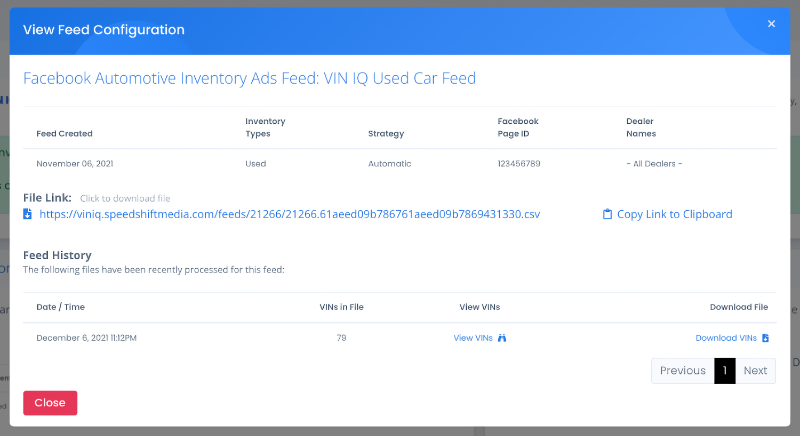800x436 pixels.
Task: Click the 'VINs in File' column header
Action: point(341,307)
